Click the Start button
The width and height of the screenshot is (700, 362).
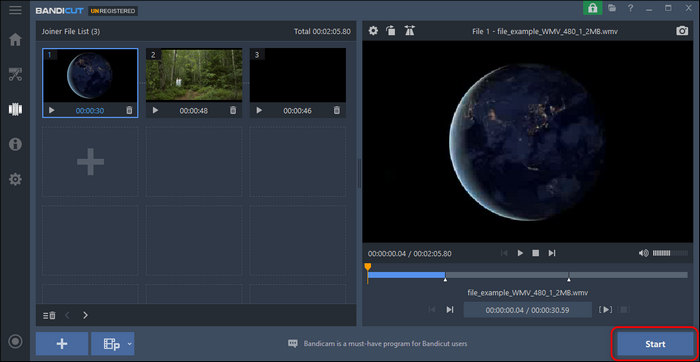(x=655, y=344)
